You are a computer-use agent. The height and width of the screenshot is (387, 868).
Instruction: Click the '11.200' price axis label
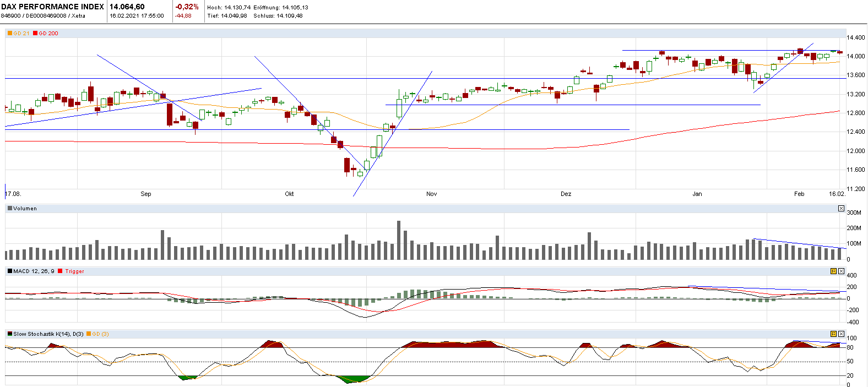pos(856,189)
